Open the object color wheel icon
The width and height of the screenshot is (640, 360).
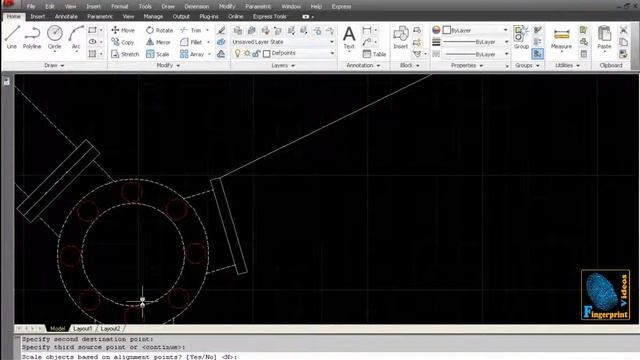click(436, 30)
